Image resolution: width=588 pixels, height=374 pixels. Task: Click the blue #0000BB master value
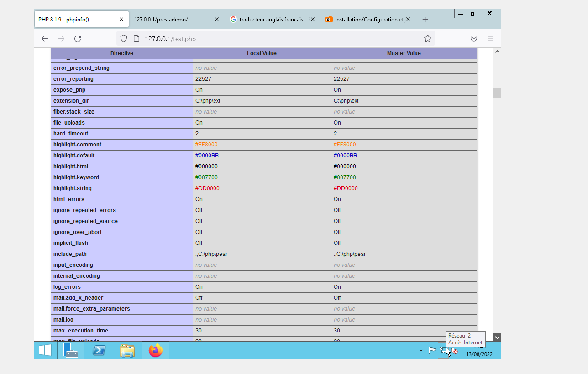[345, 156]
